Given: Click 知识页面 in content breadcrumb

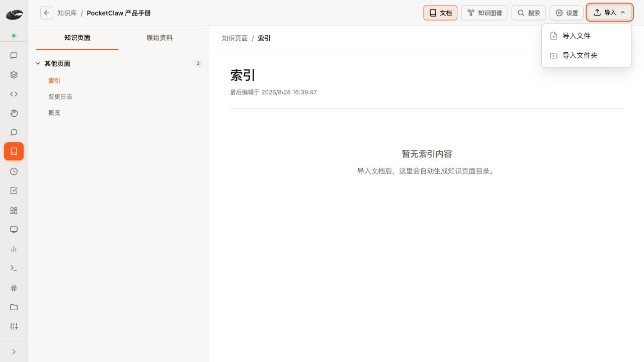Looking at the screenshot, I should tap(235, 38).
